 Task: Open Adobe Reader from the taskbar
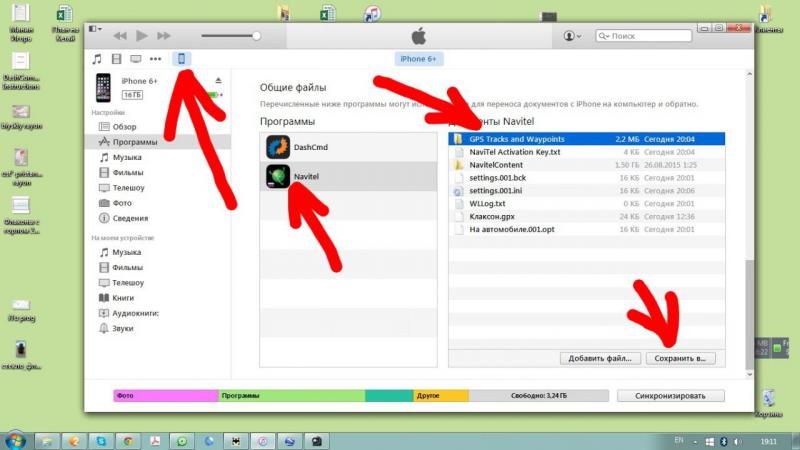(x=155, y=441)
